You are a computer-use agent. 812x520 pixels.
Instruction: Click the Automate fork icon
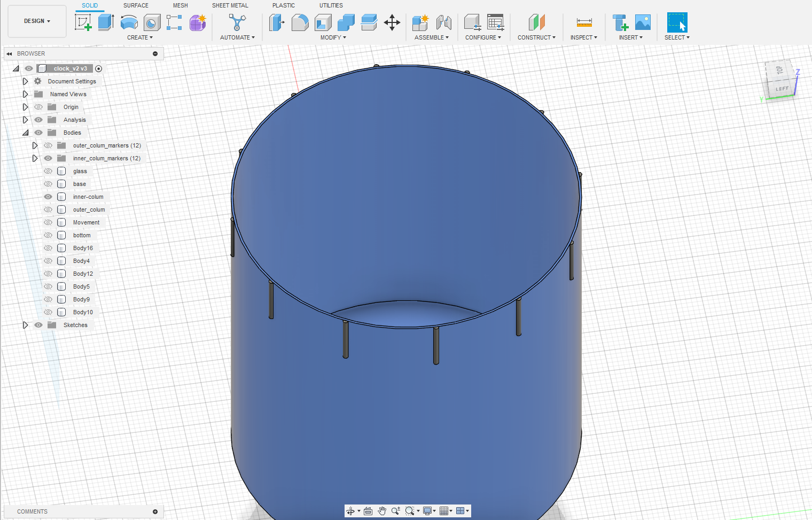(237, 22)
